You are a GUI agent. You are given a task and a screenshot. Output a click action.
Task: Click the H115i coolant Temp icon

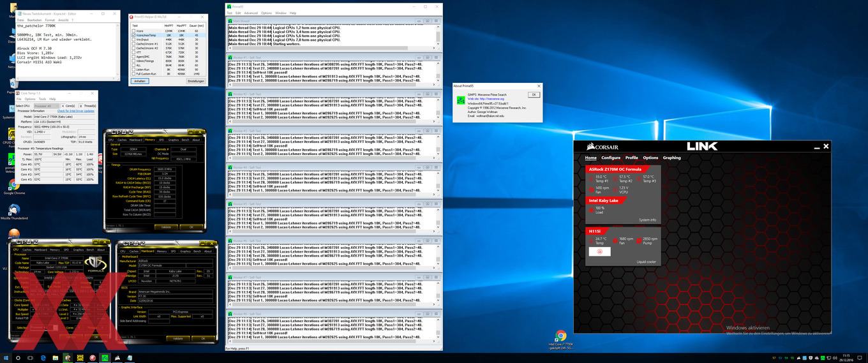(591, 241)
